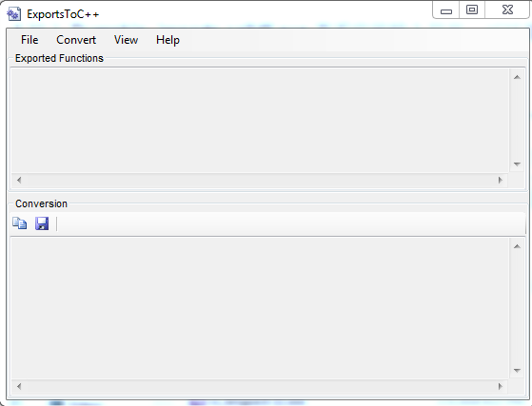Click the Copy icon in Conversion toolbar
Screen dimensions: 532x406
(20, 223)
